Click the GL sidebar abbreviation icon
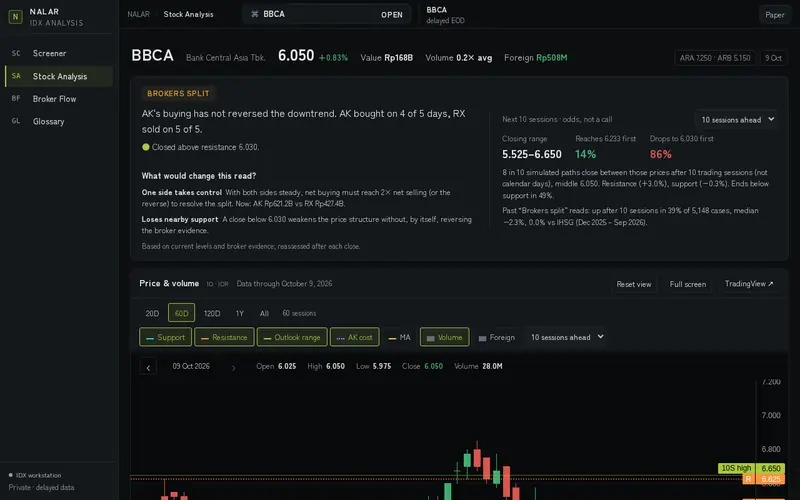The image size is (800, 500). coord(16,121)
